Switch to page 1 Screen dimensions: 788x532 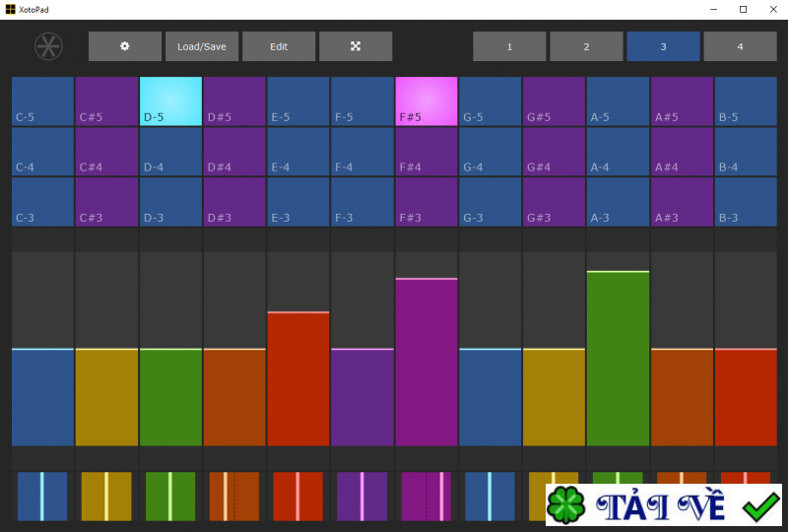509,46
